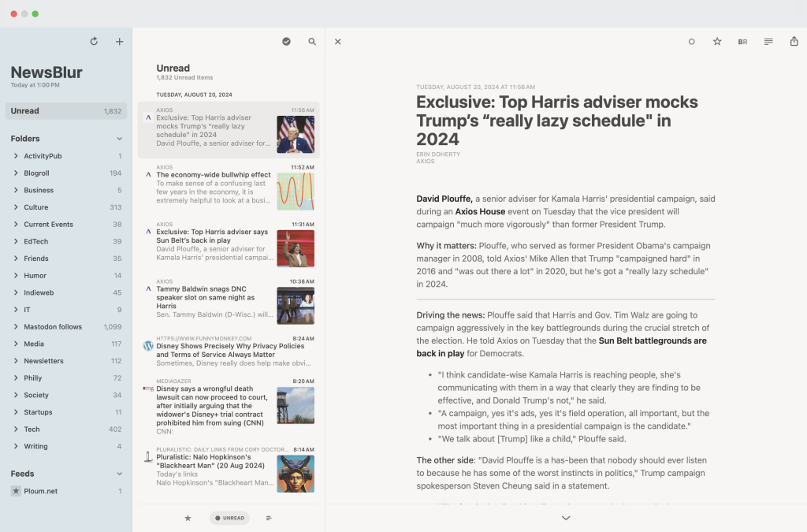
Task: Open article in browser BR icon
Action: 742,43
